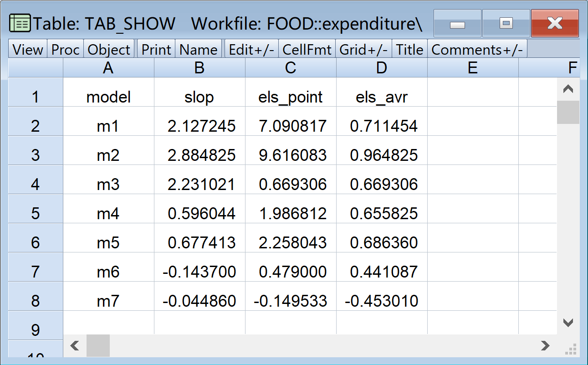This screenshot has height=365, width=588.
Task: Click the Object toolbar button
Action: pos(109,50)
